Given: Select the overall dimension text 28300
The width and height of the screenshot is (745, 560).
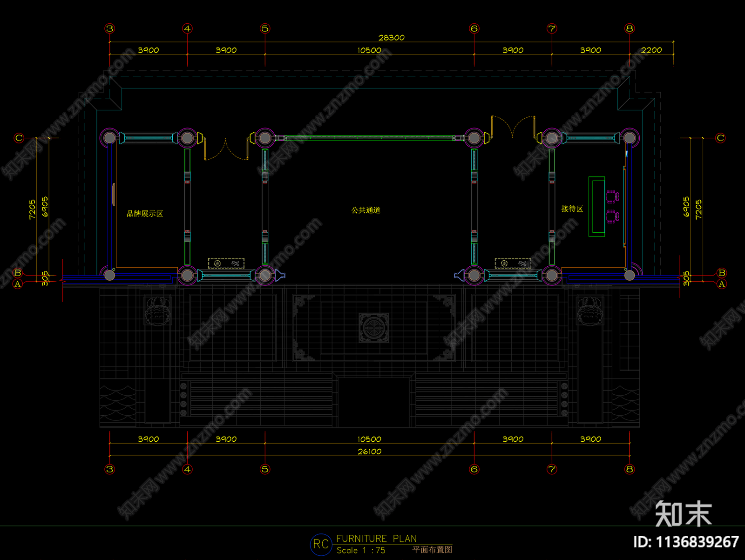Looking at the screenshot, I should point(391,38).
